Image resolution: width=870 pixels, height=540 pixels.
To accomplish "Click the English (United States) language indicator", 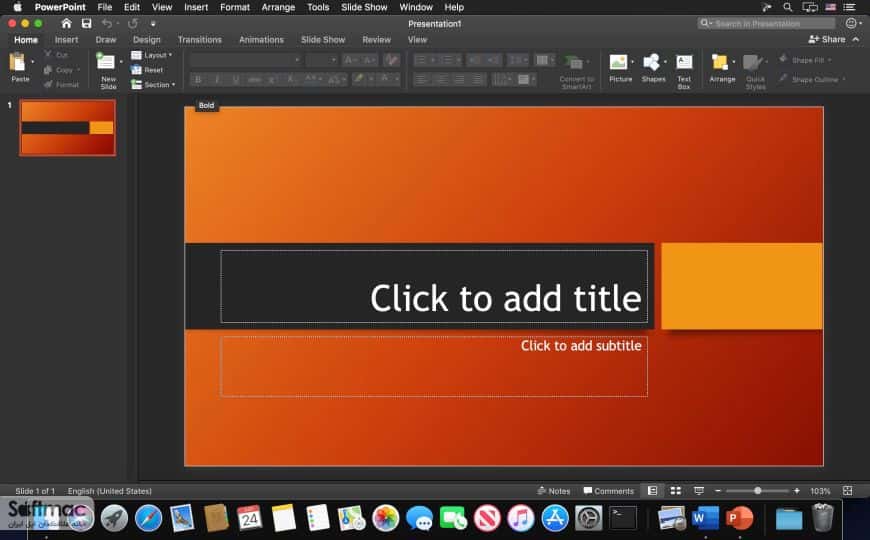I will pos(110,491).
